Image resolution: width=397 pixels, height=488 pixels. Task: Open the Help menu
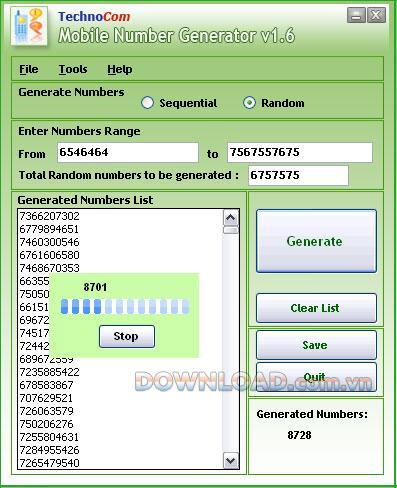click(x=120, y=69)
